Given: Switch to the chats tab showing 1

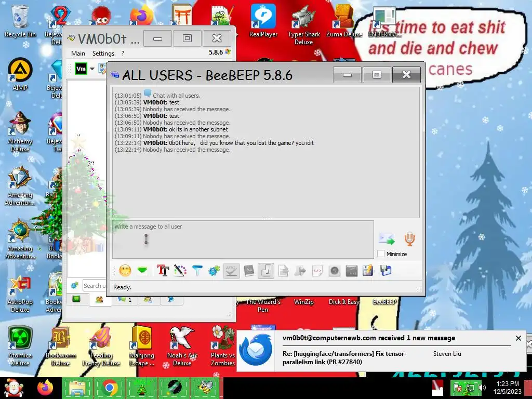Looking at the screenshot, I should (124, 300).
